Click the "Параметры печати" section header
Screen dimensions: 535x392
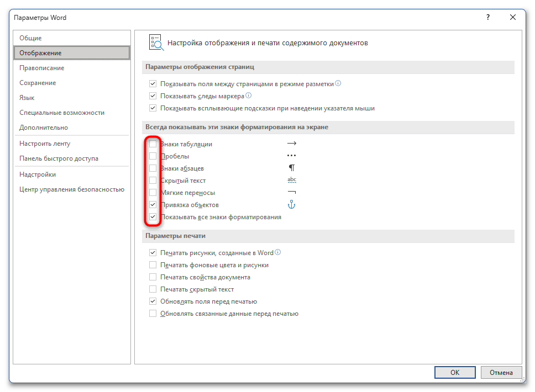(328, 236)
